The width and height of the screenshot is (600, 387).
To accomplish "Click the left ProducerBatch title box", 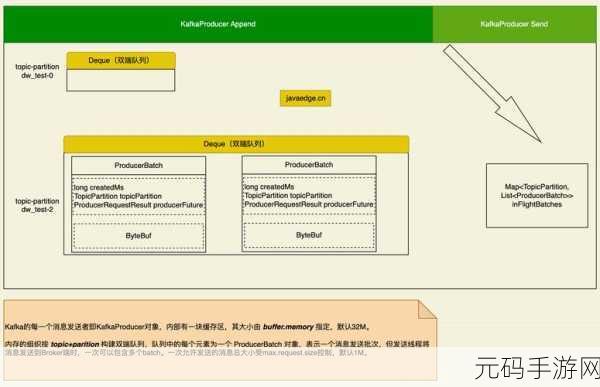I will (x=139, y=165).
